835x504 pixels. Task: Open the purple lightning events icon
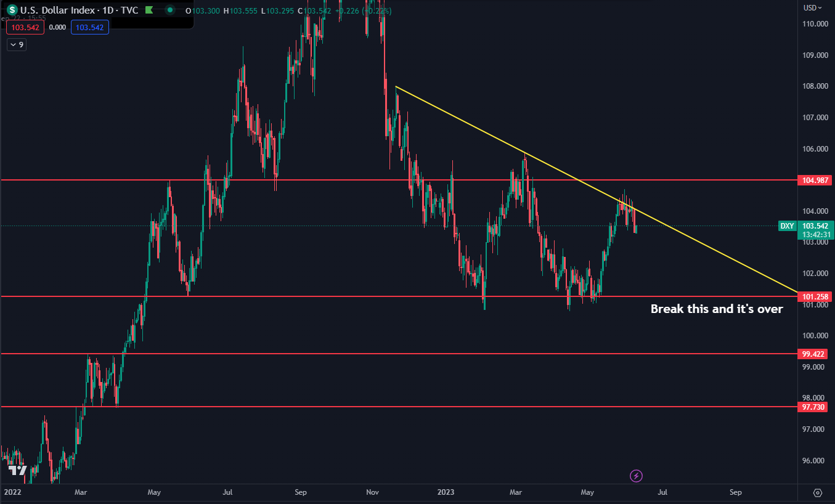[637, 476]
